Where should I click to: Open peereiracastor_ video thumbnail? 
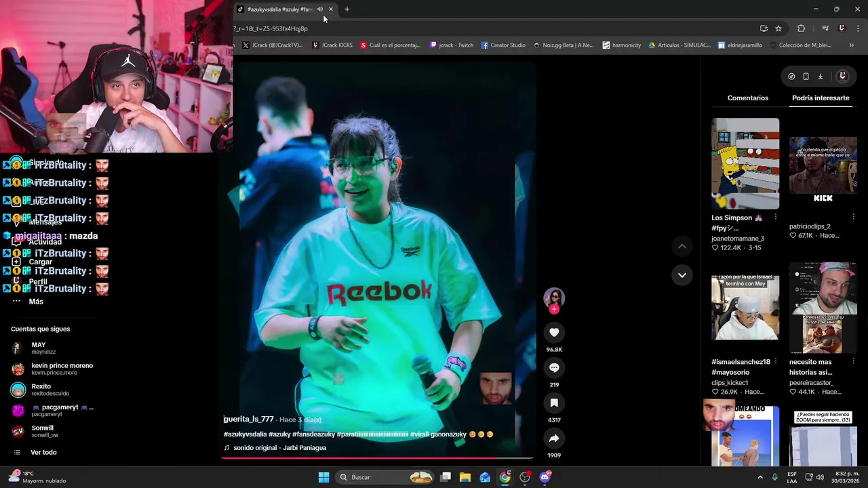click(823, 308)
